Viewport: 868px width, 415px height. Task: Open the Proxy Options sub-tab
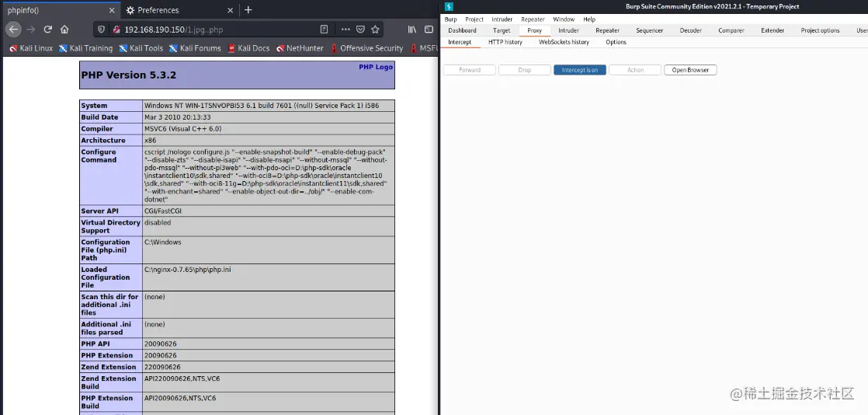pyautogui.click(x=616, y=42)
